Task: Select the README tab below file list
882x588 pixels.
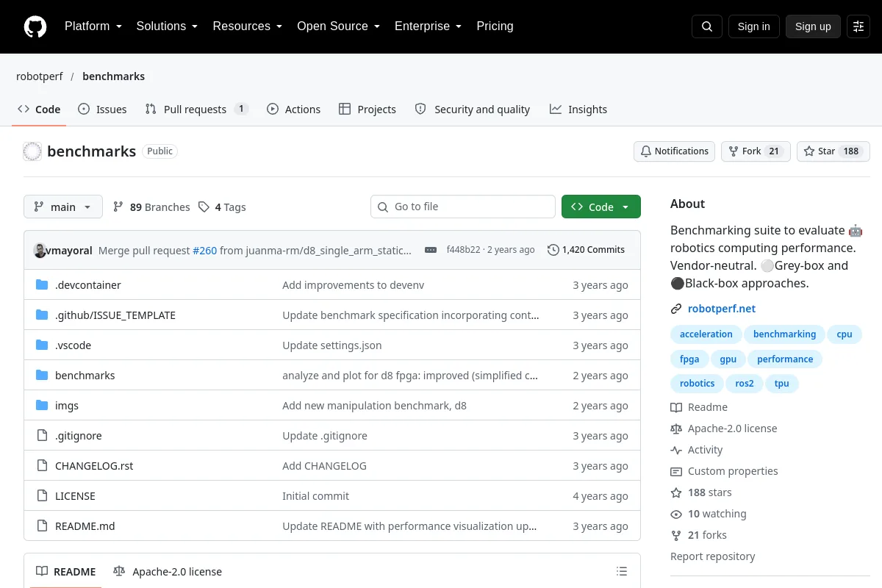Action: tap(66, 572)
